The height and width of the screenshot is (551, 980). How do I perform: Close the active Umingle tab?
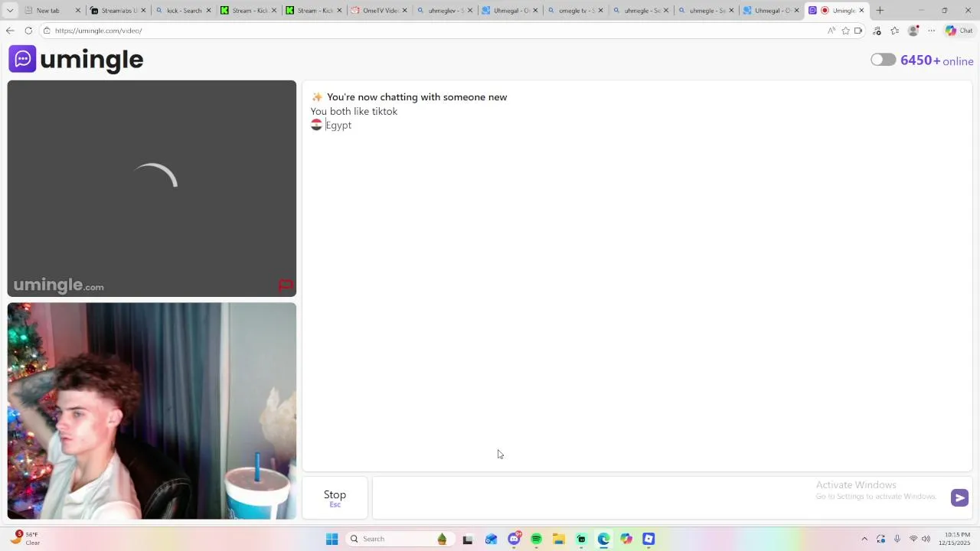click(861, 11)
